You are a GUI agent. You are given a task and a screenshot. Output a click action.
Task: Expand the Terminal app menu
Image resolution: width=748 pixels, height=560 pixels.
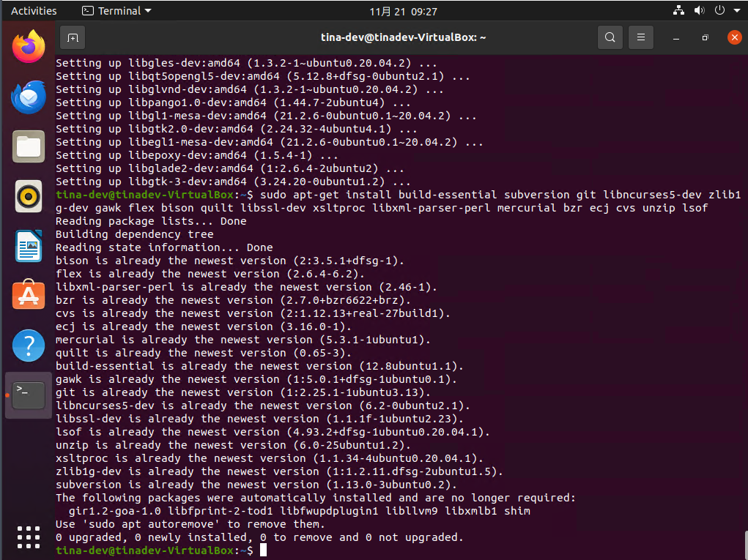[117, 11]
